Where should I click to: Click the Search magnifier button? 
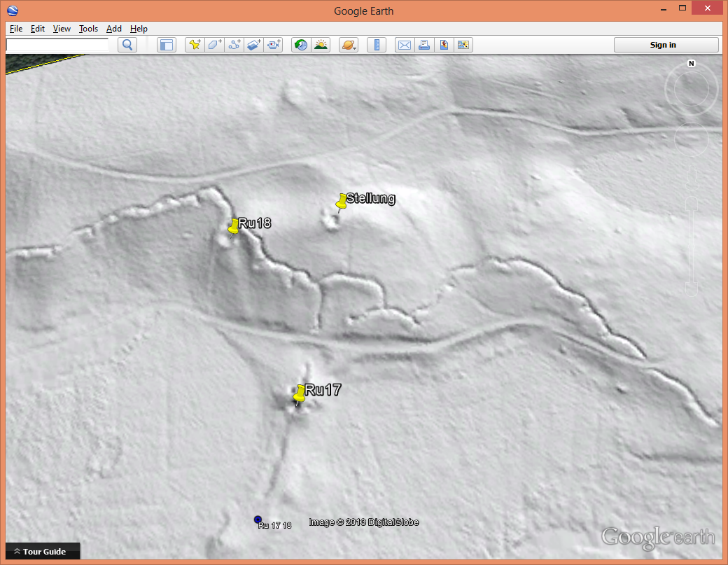click(x=127, y=45)
